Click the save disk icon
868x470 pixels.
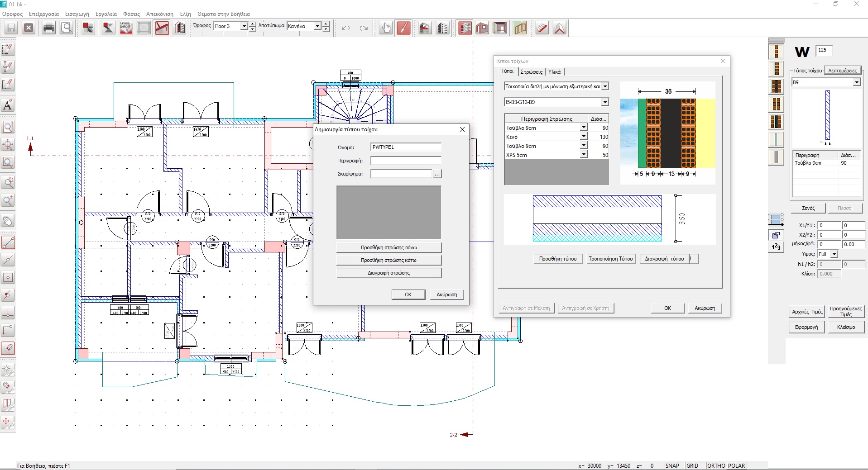tap(11, 28)
